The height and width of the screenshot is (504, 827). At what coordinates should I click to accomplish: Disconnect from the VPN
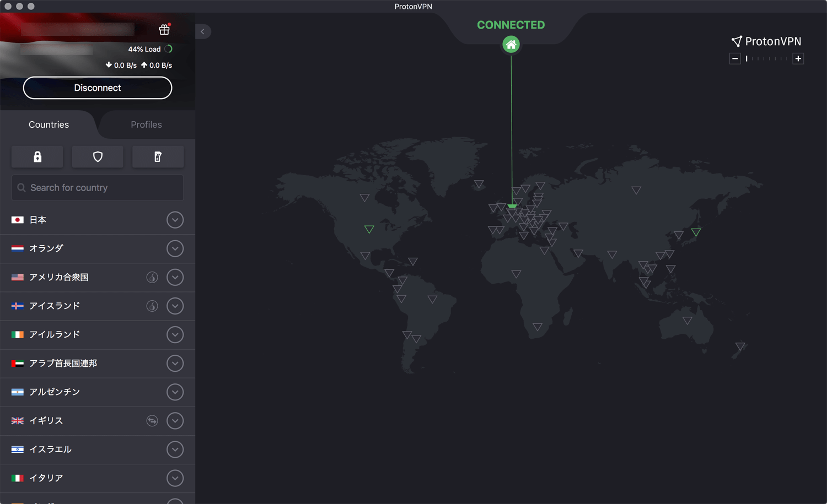(x=98, y=88)
